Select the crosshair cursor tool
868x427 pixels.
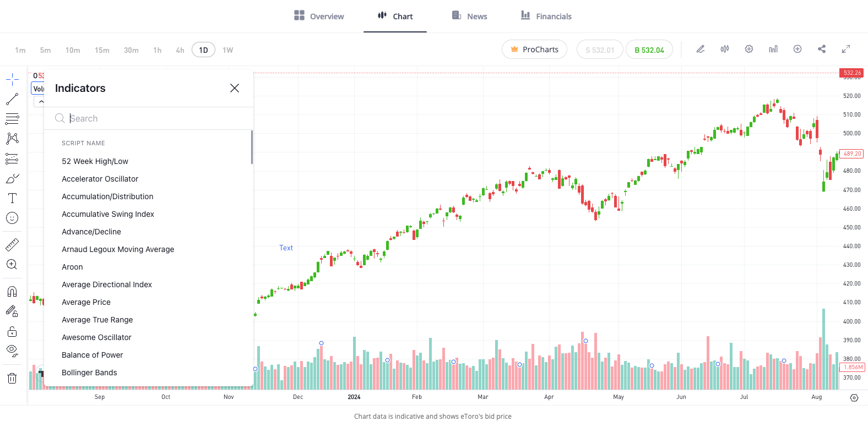point(12,80)
